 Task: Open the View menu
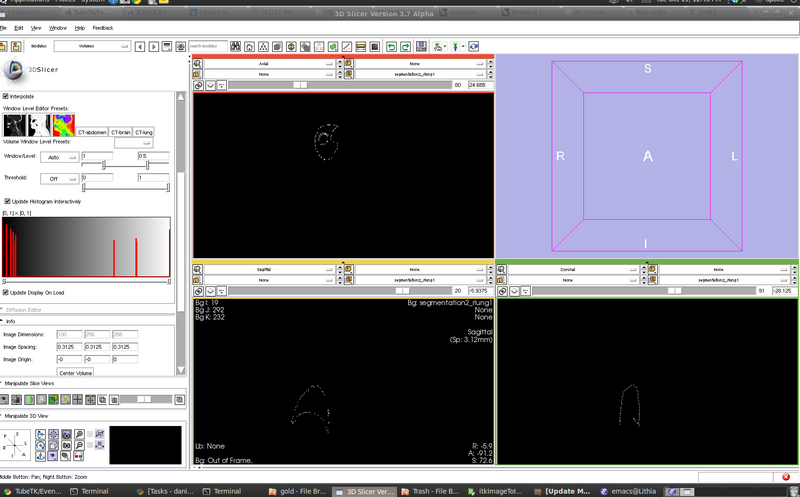[36, 28]
